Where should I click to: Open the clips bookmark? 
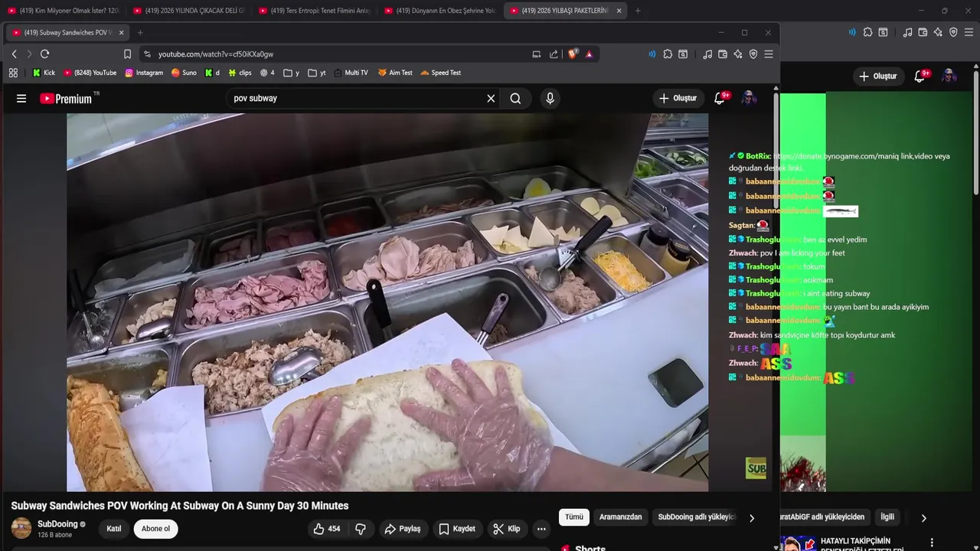tap(239, 73)
